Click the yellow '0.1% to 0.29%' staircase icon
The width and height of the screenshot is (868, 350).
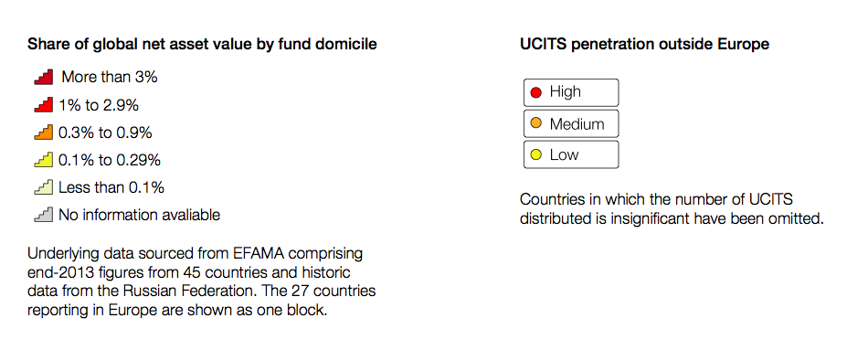pos(44,160)
